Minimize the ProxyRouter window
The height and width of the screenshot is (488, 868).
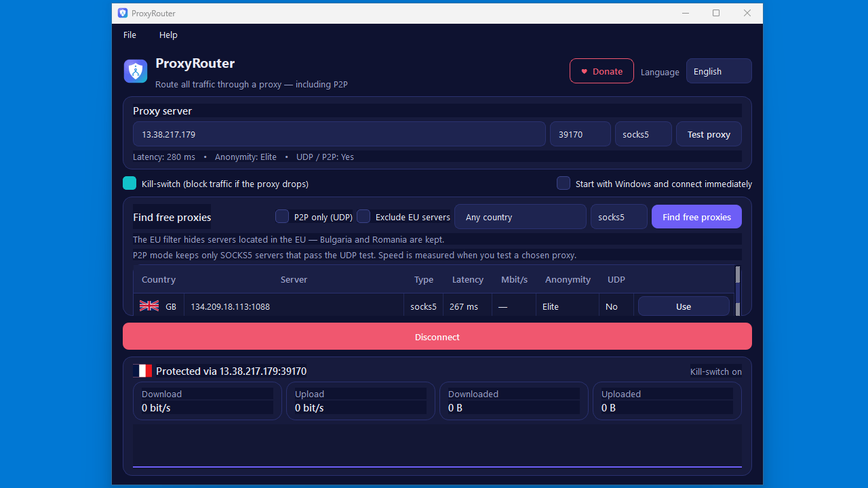pyautogui.click(x=685, y=13)
